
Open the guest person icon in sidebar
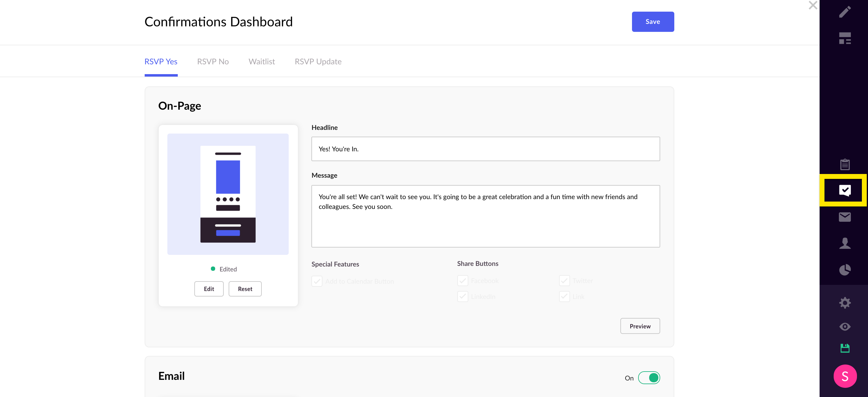coord(844,243)
